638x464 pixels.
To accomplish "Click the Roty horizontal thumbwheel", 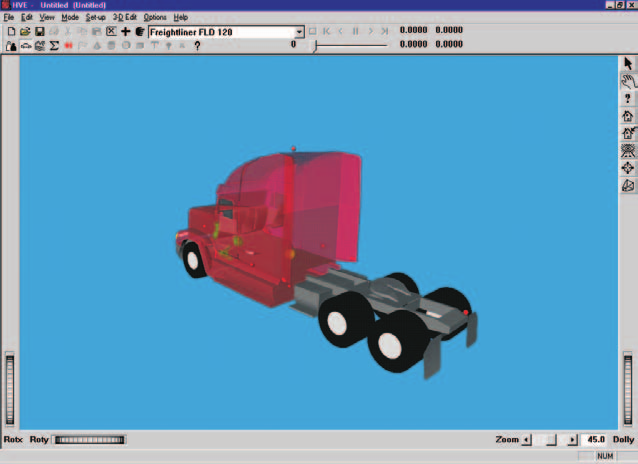I will tap(90, 440).
